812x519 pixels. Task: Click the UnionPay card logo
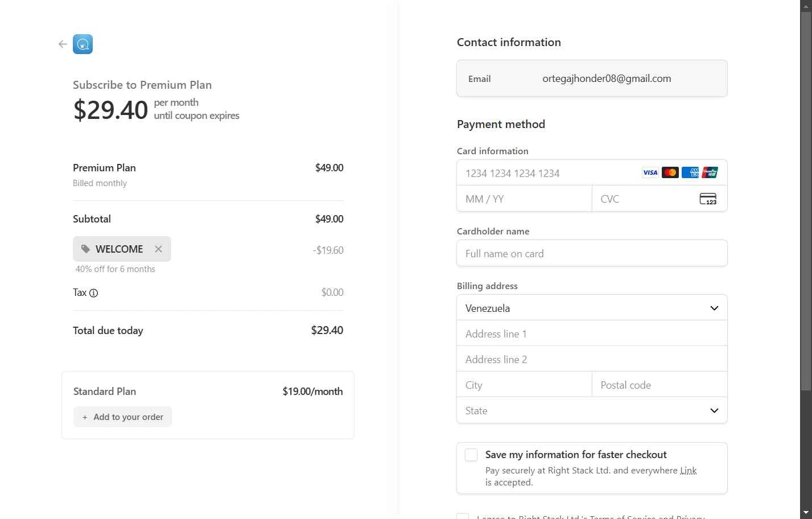coord(710,172)
